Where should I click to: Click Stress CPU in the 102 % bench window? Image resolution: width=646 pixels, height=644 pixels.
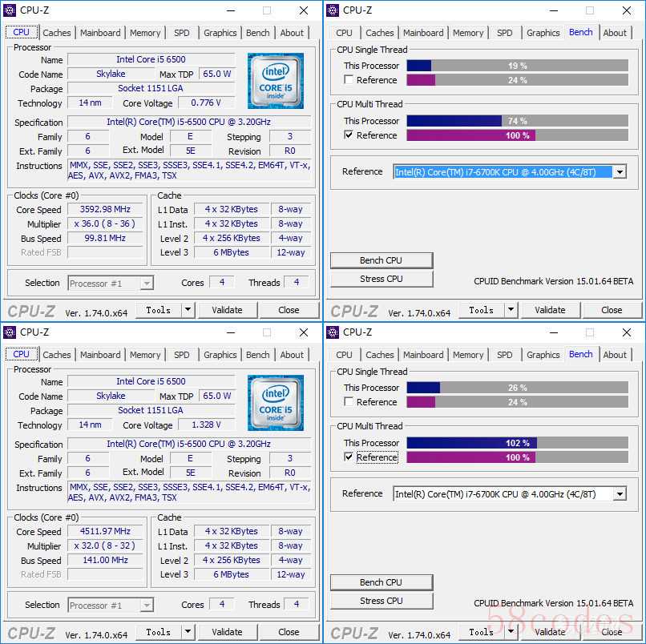(x=382, y=601)
